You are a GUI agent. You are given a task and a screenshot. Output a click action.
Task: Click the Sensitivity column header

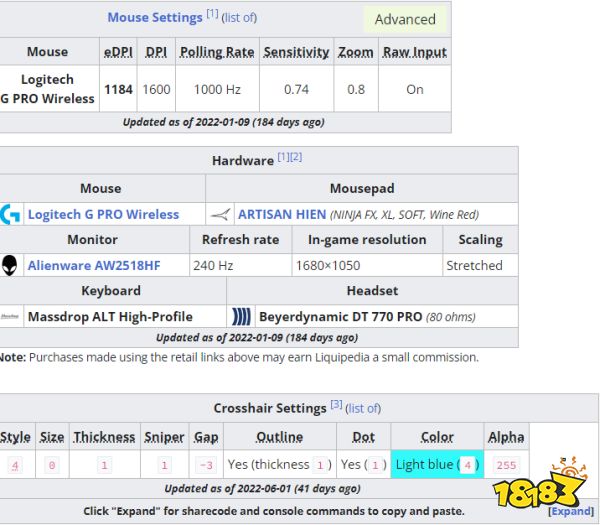pyautogui.click(x=296, y=52)
